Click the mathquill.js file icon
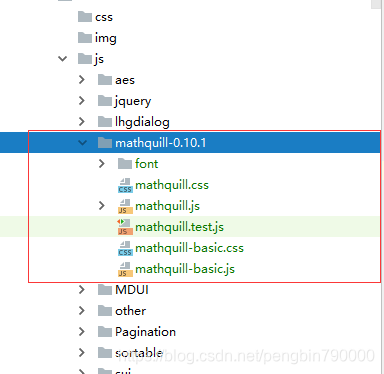This screenshot has width=384, height=374. pos(125,206)
